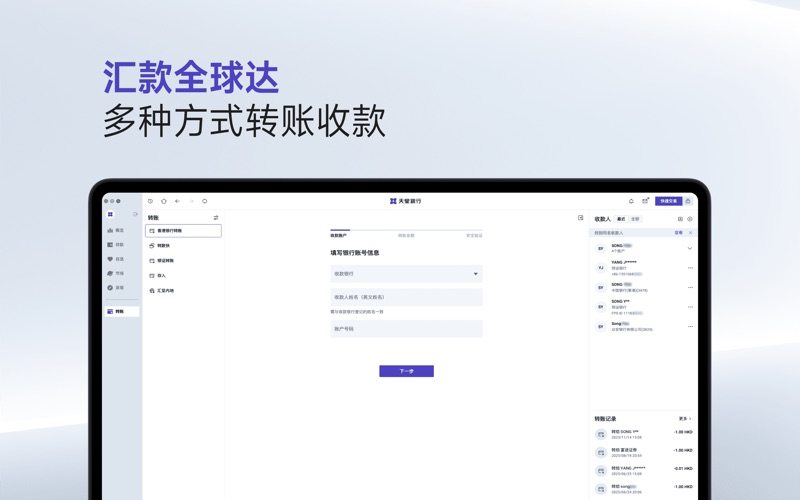Open the gear settings icon in 收款人 header
Screen dimensions: 800x500
[690, 219]
